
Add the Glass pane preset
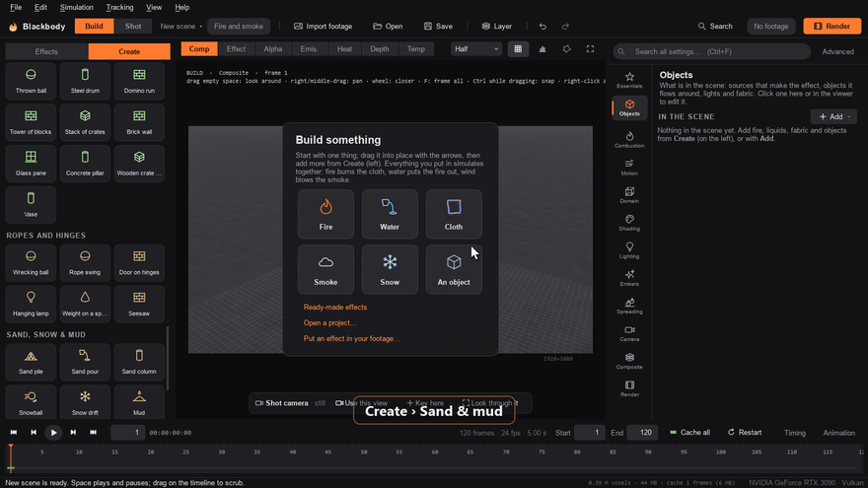(31, 164)
